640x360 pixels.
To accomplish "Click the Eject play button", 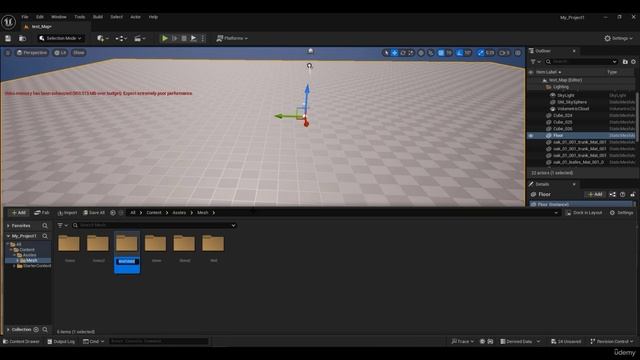I will pyautogui.click(x=193, y=38).
